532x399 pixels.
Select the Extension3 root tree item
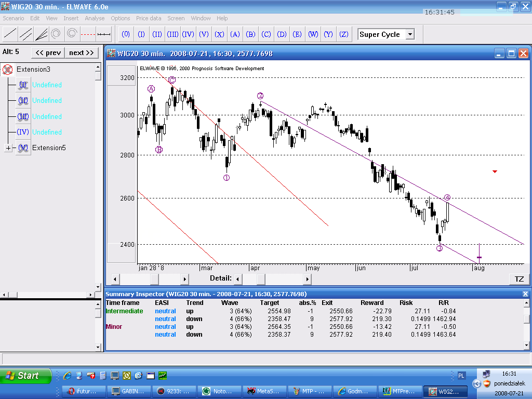[x=33, y=69]
